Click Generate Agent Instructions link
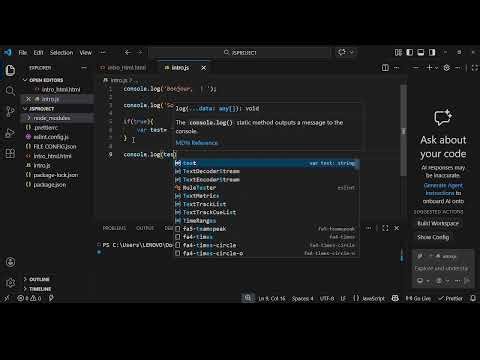The image size is (480, 360). [x=443, y=189]
